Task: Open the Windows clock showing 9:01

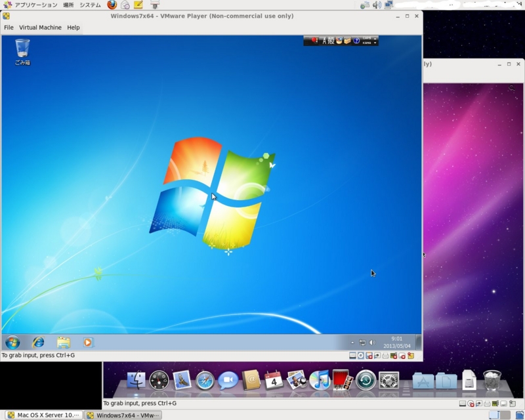Action: [x=397, y=343]
